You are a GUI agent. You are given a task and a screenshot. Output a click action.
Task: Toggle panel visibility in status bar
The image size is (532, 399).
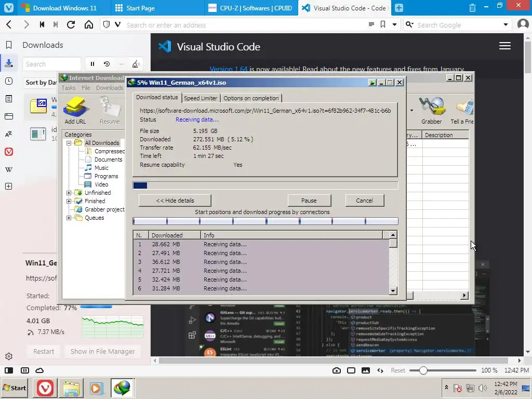[x=9, y=370]
